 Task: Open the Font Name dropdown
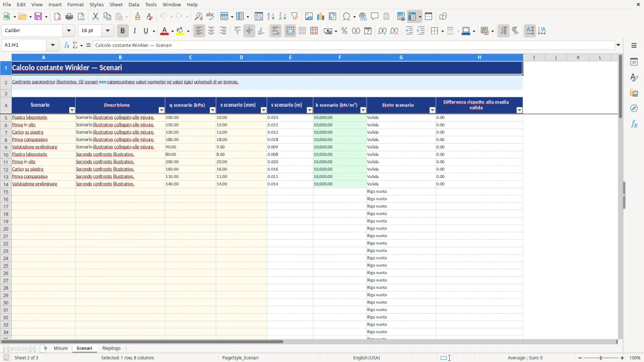click(x=69, y=31)
